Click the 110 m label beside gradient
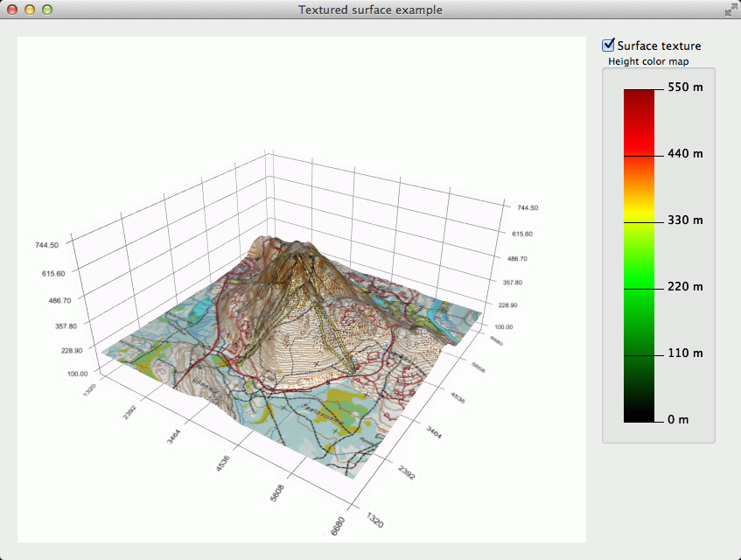 (x=684, y=353)
